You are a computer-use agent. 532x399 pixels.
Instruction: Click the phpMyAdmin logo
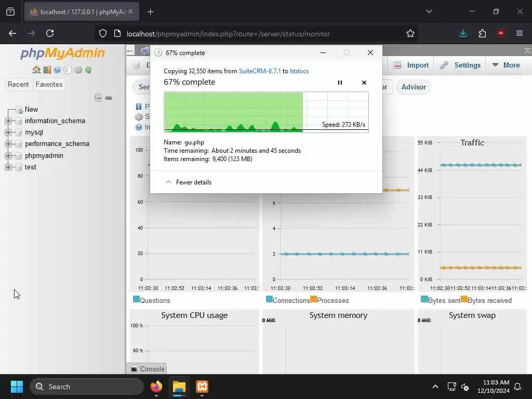pos(62,53)
